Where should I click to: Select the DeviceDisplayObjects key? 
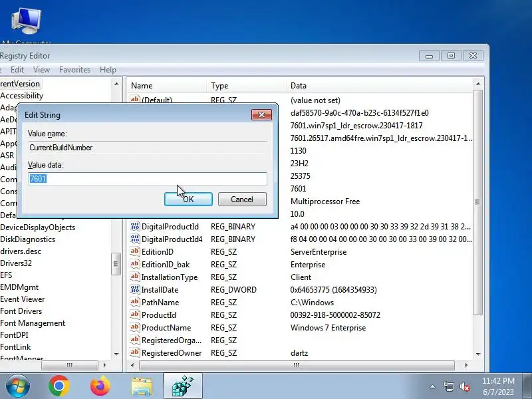pyautogui.click(x=37, y=227)
